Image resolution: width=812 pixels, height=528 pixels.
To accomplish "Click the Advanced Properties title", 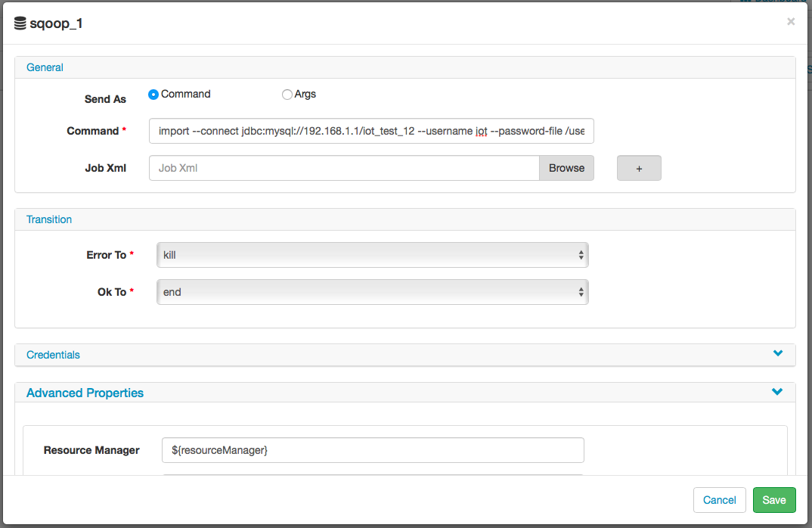I will pos(85,393).
